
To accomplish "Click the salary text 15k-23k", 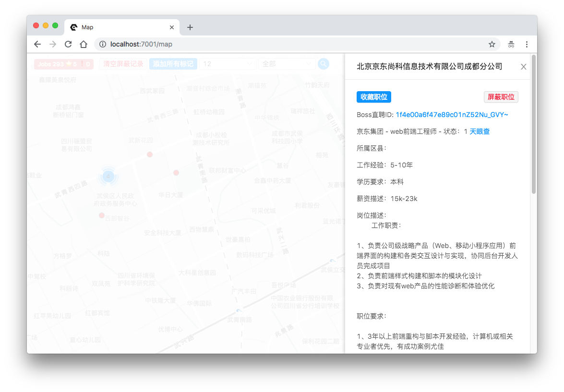I will (x=404, y=199).
